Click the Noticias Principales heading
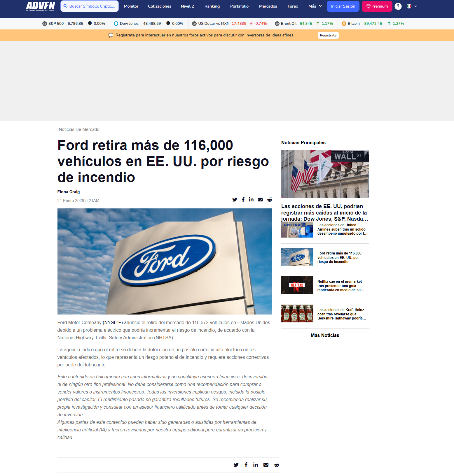The height and width of the screenshot is (476, 454). [303, 143]
